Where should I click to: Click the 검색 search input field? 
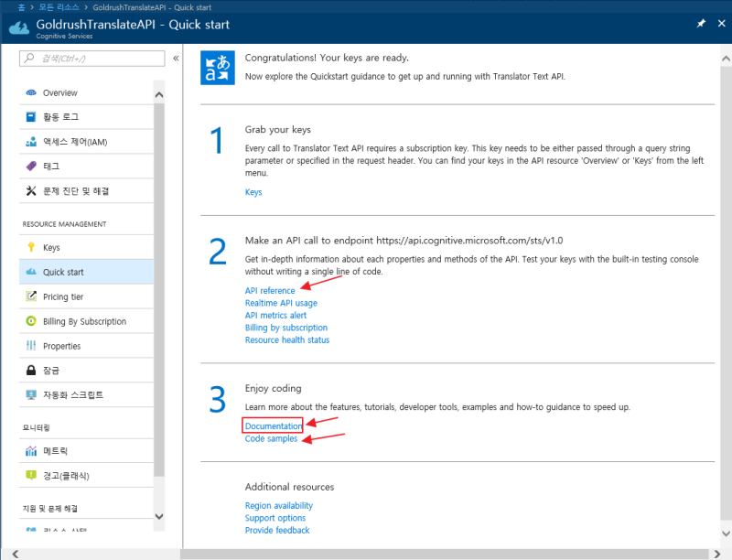91,57
